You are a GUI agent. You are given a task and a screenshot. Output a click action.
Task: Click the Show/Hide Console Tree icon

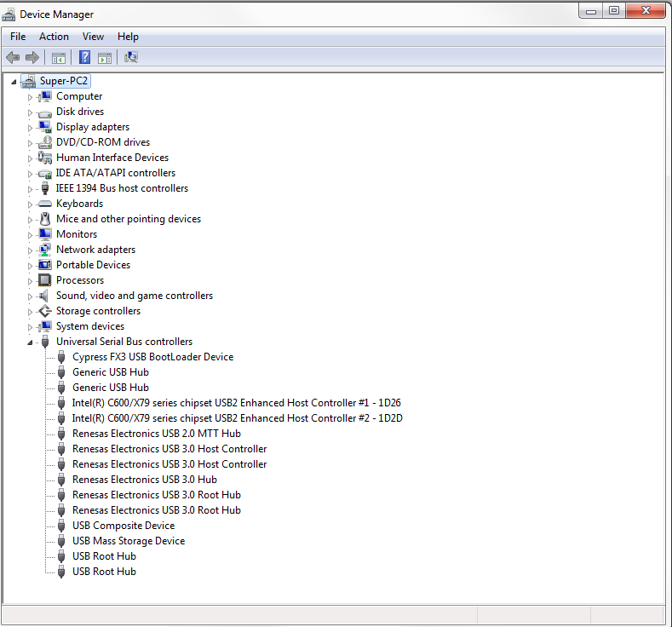(59, 57)
